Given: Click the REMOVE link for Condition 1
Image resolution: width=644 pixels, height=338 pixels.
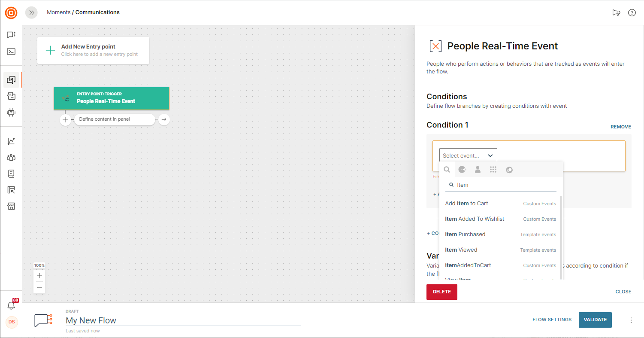Looking at the screenshot, I should [620, 127].
